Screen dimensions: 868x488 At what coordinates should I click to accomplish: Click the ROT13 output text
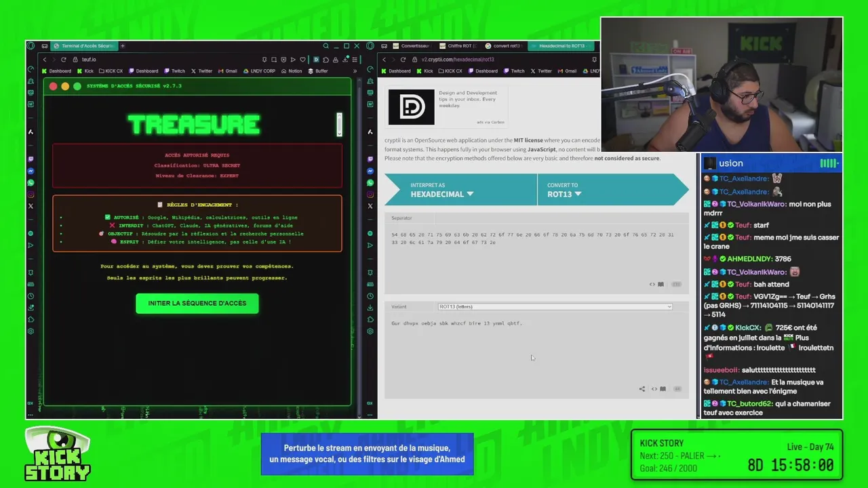[456, 323]
